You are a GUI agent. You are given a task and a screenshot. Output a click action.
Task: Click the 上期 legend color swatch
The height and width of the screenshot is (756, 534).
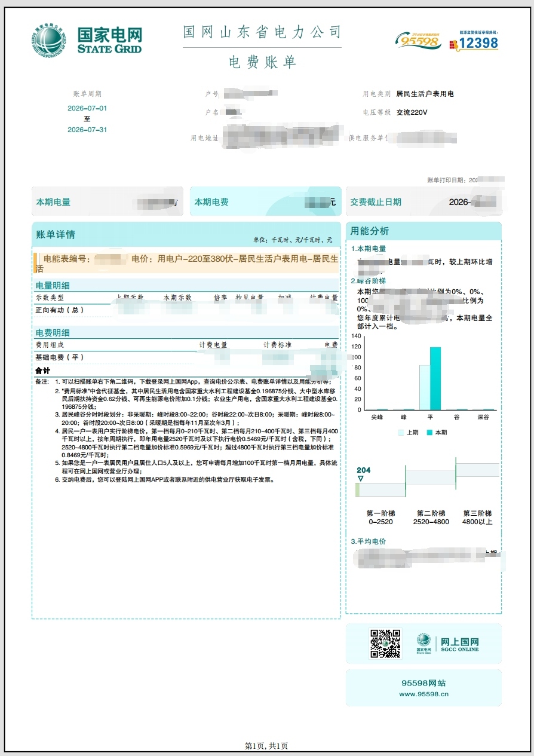point(400,432)
